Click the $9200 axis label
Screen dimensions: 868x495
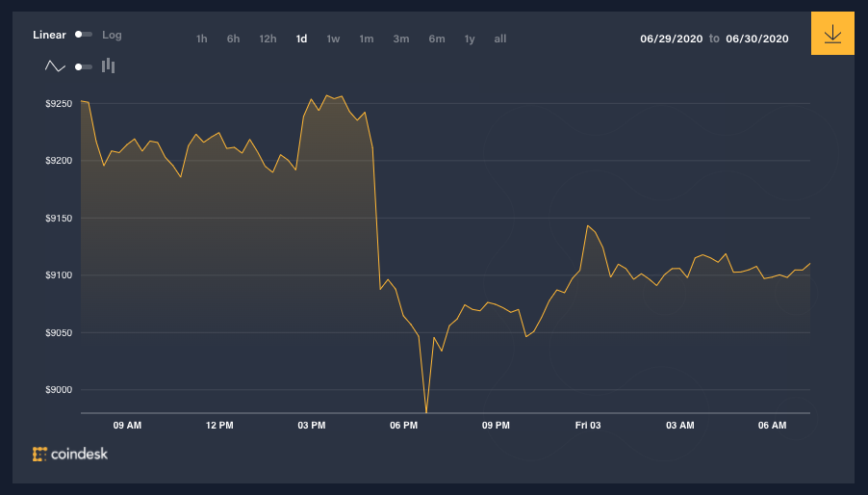(x=59, y=161)
